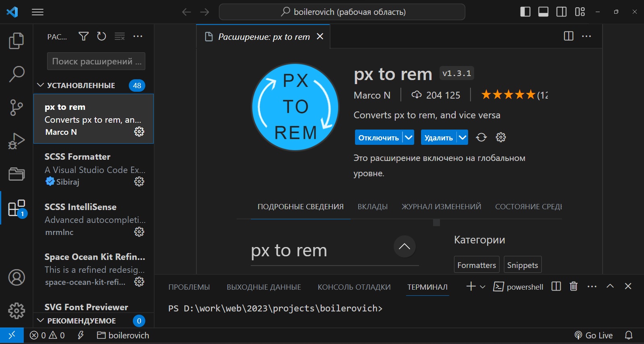
Task: Click errors and warnings count in status bar
Action: tap(47, 335)
